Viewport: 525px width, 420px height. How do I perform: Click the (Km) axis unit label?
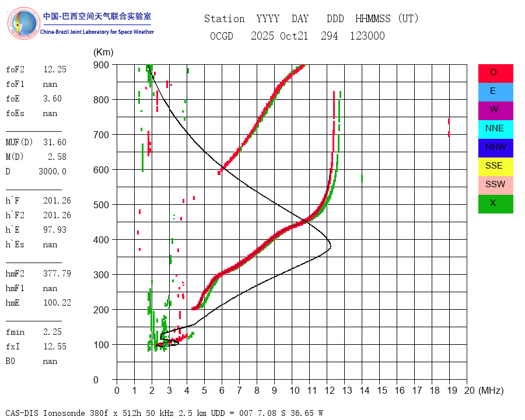coord(103,52)
